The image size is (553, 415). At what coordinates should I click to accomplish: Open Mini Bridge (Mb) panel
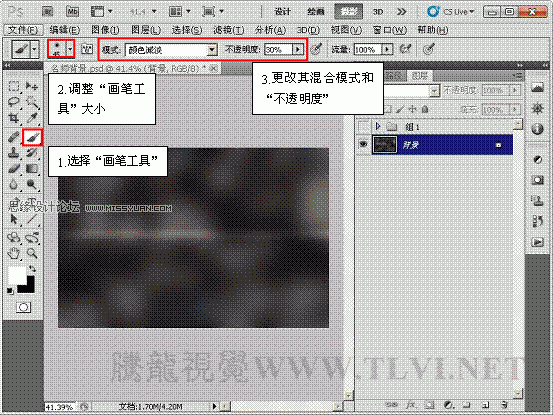(x=72, y=12)
